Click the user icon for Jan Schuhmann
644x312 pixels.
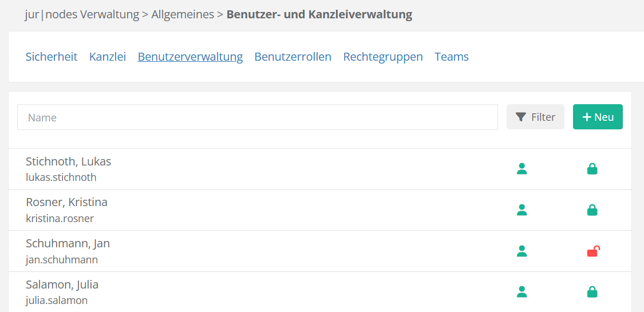click(521, 251)
